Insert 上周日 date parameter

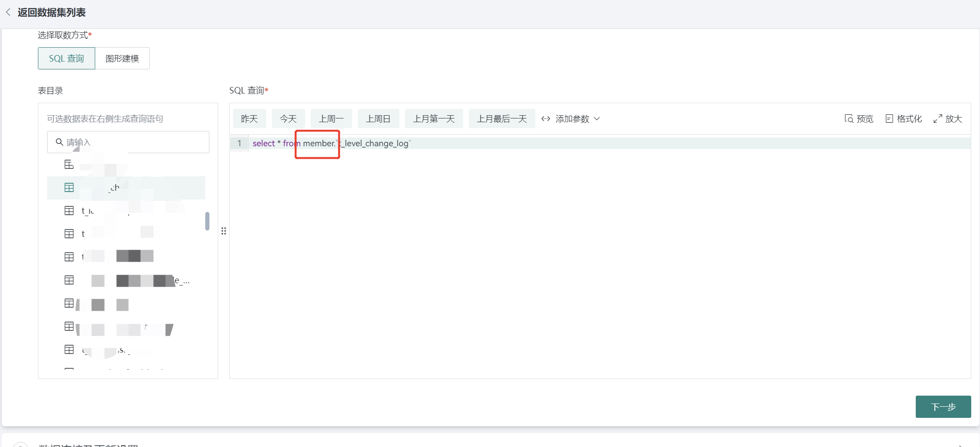(379, 119)
